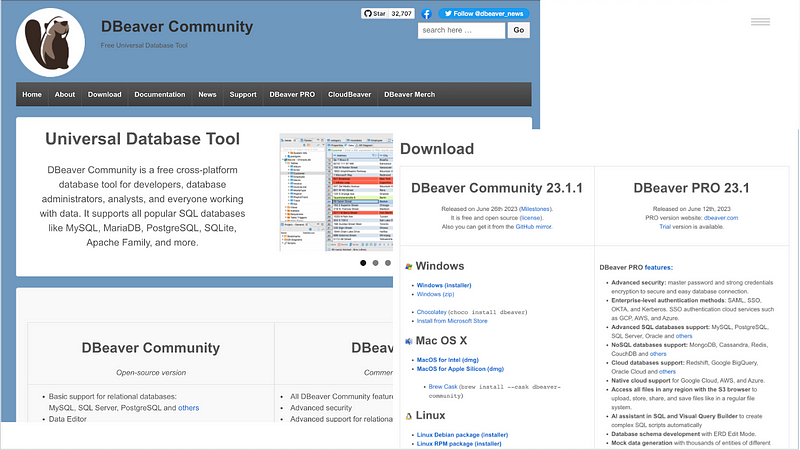This screenshot has height=450, width=800.
Task: Click the Go search button
Action: [519, 30]
